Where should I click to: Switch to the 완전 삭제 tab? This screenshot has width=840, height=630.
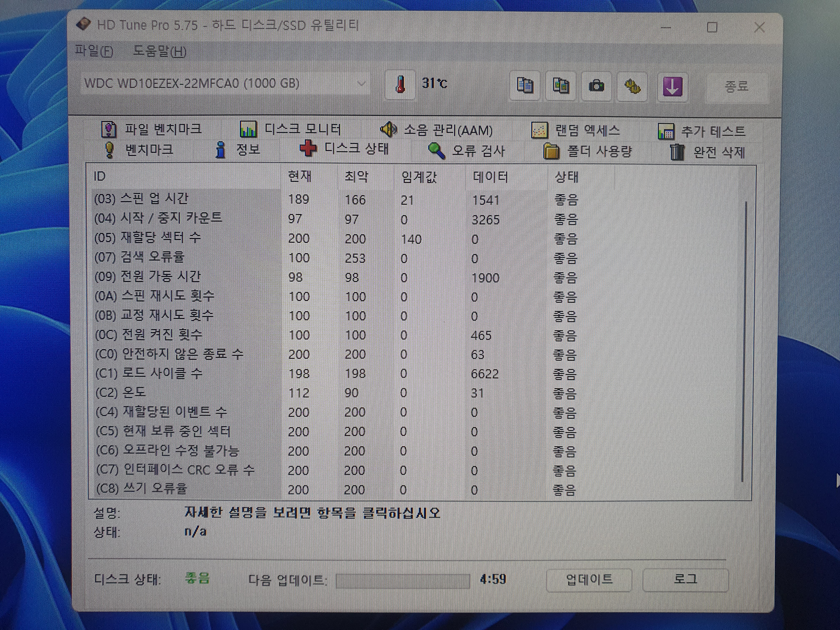pos(707,152)
